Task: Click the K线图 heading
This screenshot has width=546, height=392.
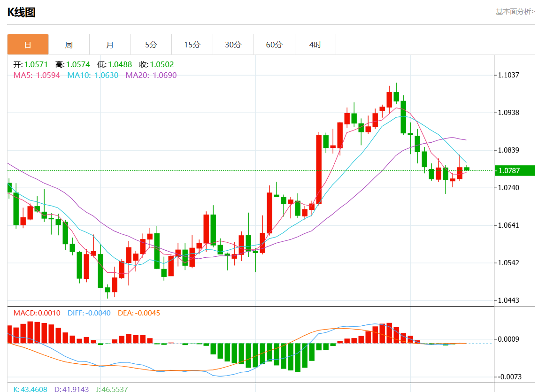Action: click(22, 13)
